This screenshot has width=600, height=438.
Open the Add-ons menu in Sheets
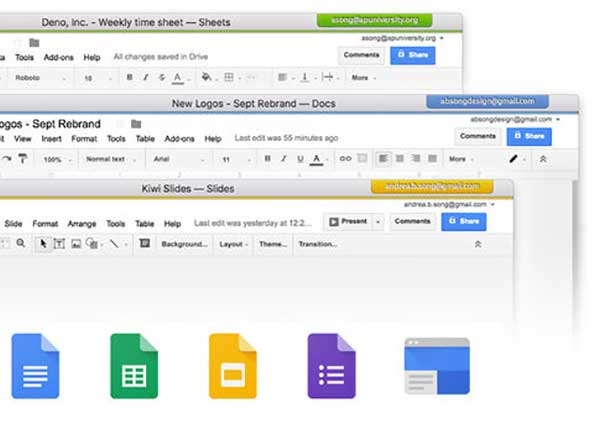58,57
